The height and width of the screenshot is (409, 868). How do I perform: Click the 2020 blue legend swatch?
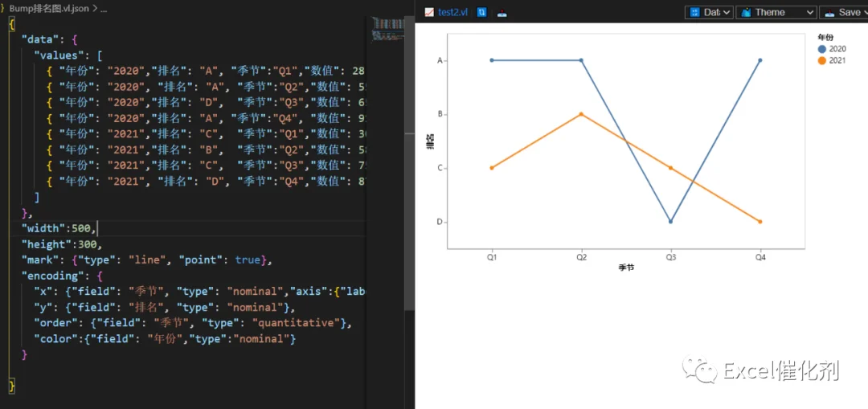(822, 49)
